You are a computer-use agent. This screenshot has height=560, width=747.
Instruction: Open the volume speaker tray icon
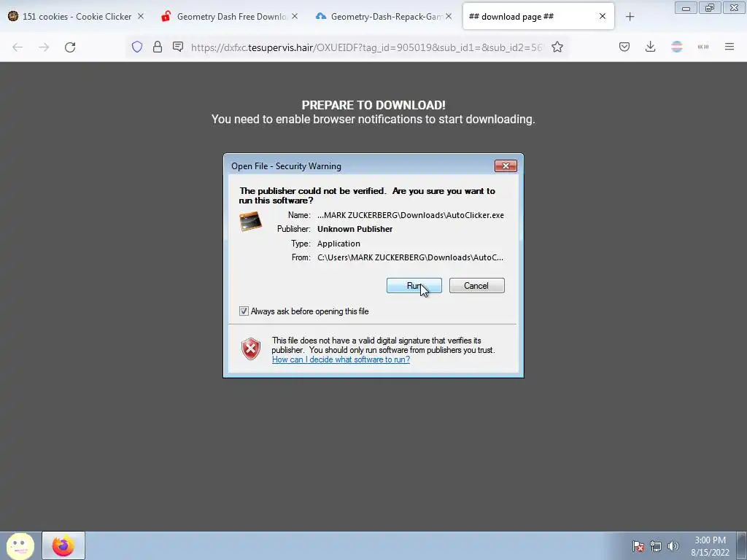click(x=673, y=546)
